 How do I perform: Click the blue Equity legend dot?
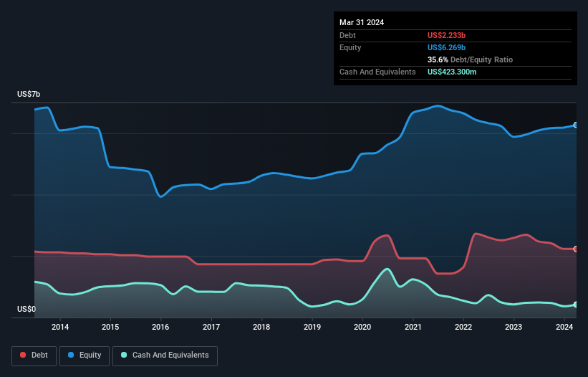(x=71, y=355)
